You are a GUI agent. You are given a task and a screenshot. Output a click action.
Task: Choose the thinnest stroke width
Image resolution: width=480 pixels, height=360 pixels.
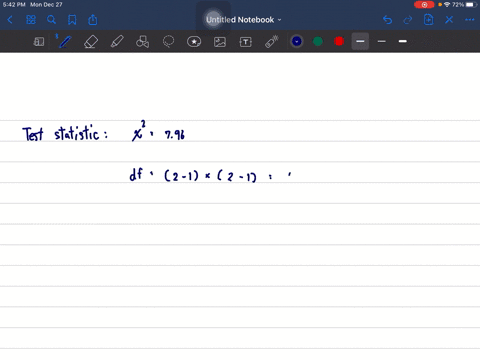pos(382,41)
